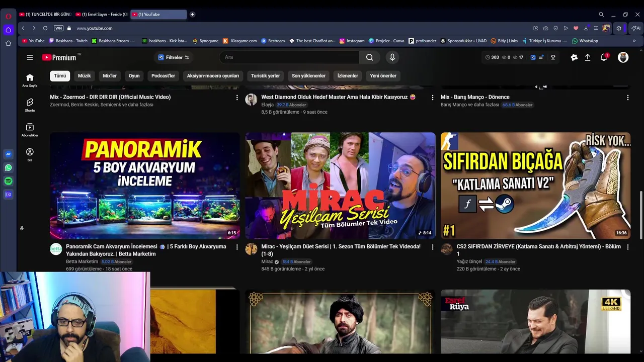The image size is (644, 362).
Task: Open Projeler - Canva bookmark
Action: [386, 41]
